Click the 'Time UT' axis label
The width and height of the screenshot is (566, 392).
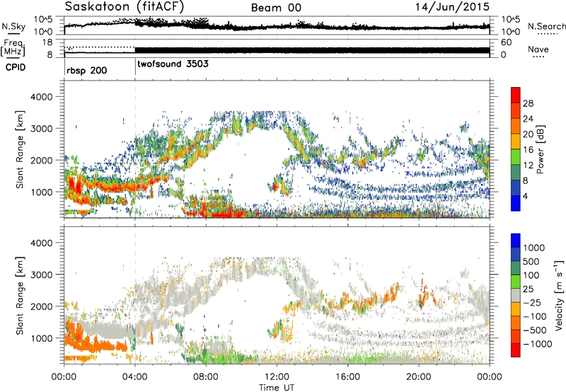coord(277,387)
